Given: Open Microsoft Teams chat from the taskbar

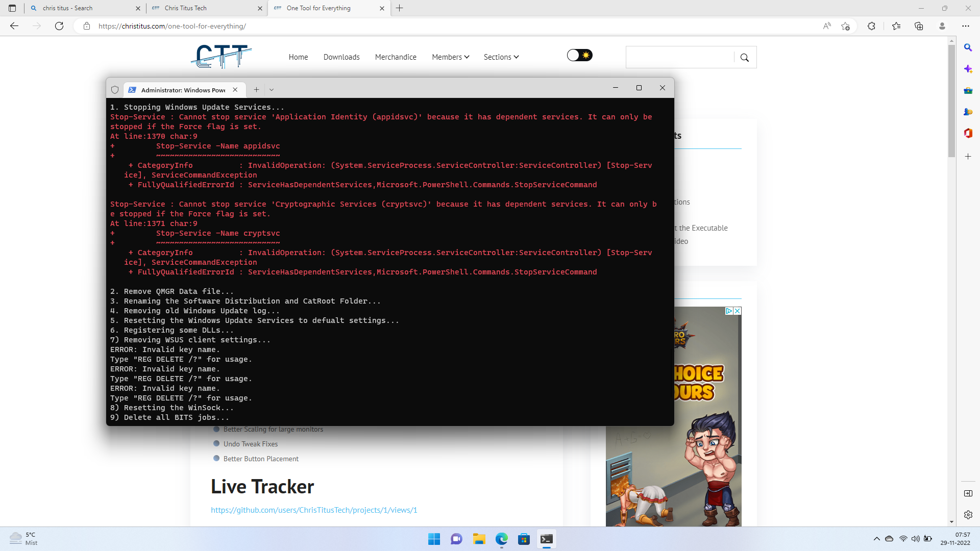Looking at the screenshot, I should pyautogui.click(x=456, y=539).
